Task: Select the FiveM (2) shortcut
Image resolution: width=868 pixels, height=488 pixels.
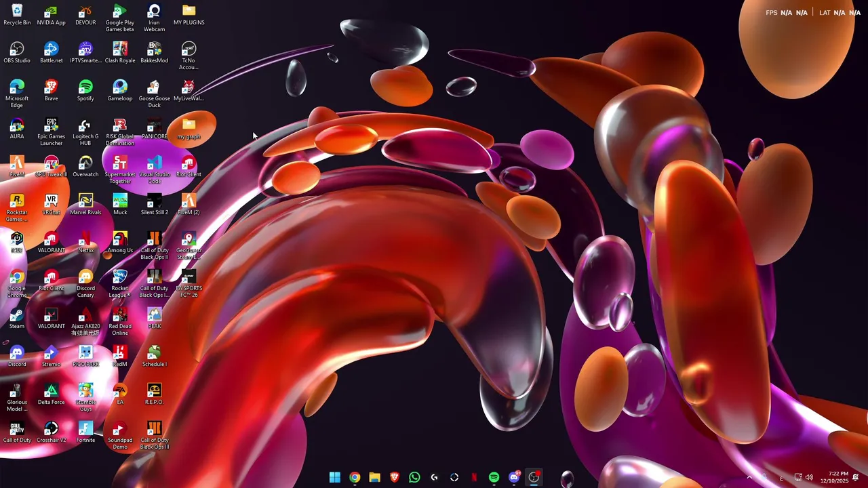Action: [189, 205]
